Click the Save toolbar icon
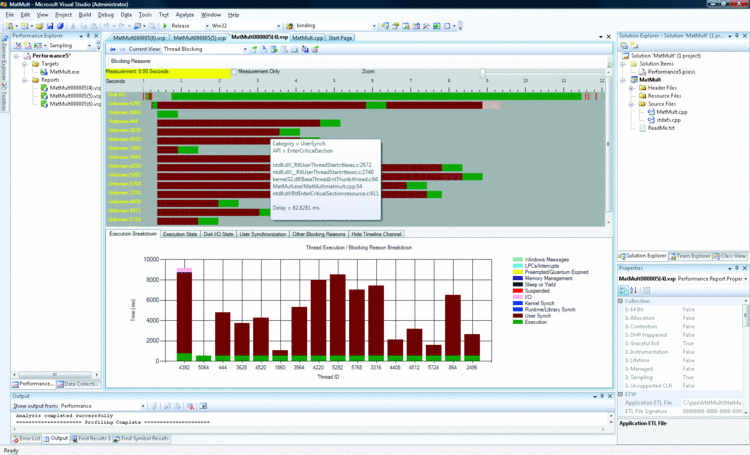The image size is (750, 455). 50,26
